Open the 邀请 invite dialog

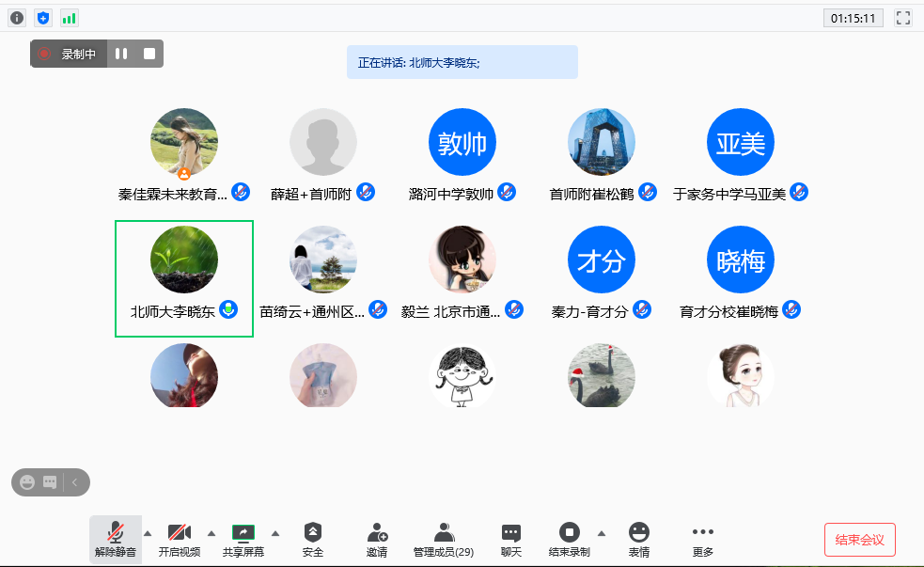(377, 540)
